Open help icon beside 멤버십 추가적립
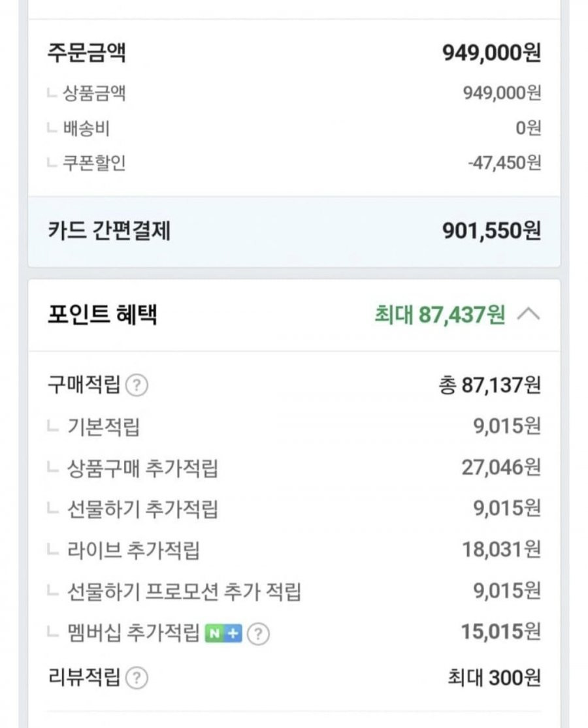 click(x=258, y=634)
